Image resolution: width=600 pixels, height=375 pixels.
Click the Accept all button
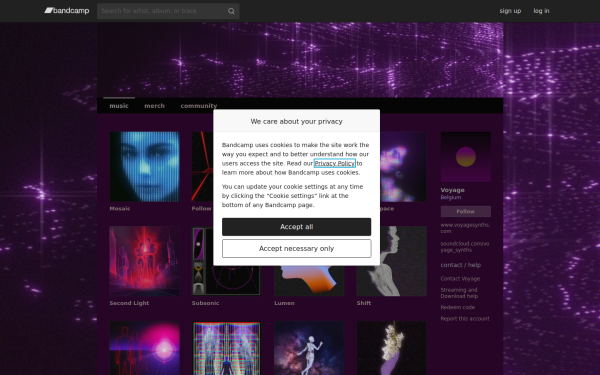tap(297, 227)
